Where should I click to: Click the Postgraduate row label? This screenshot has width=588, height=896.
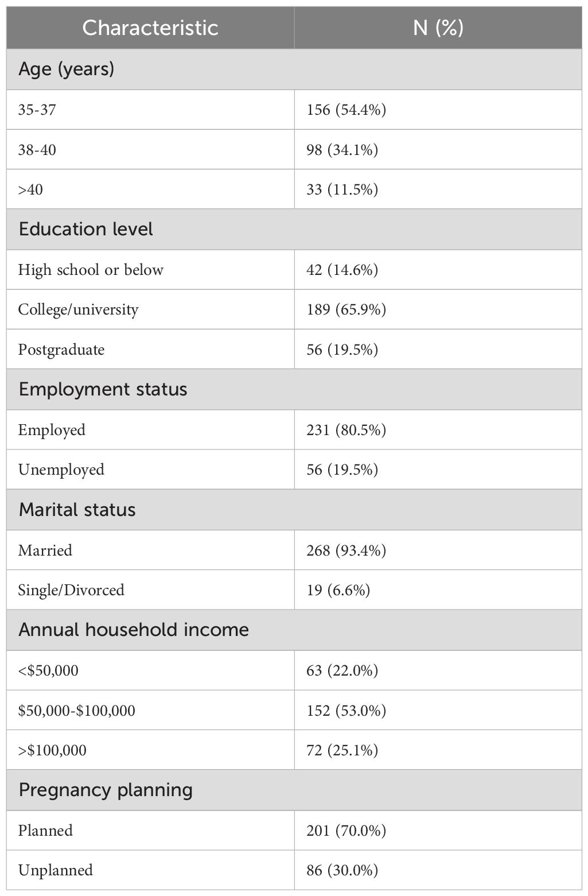[61, 350]
